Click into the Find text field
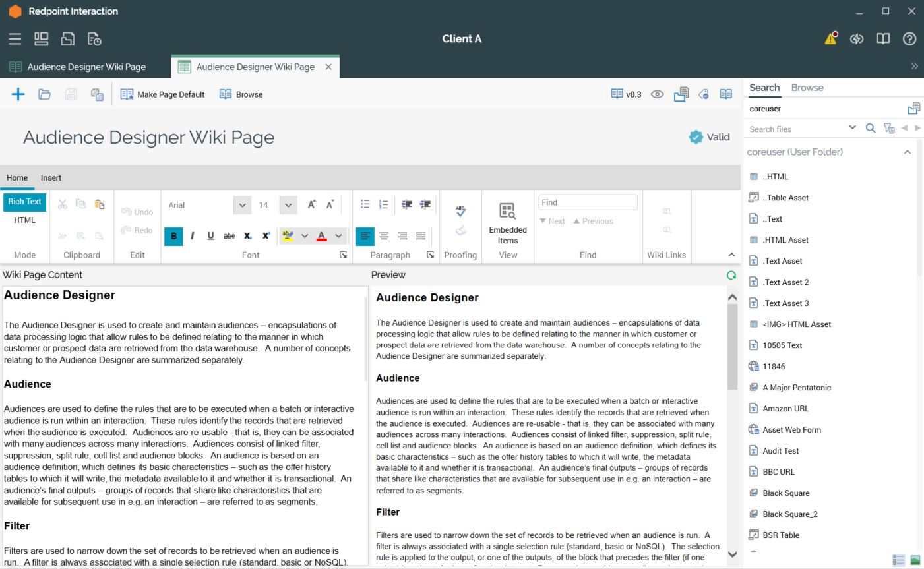Viewport: 924px width, 569px height. [x=588, y=202]
